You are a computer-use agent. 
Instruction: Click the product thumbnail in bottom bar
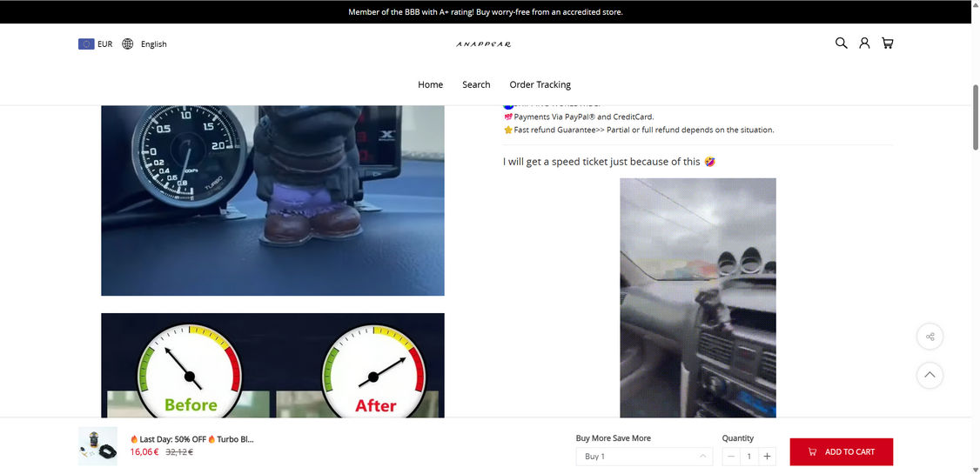click(97, 446)
